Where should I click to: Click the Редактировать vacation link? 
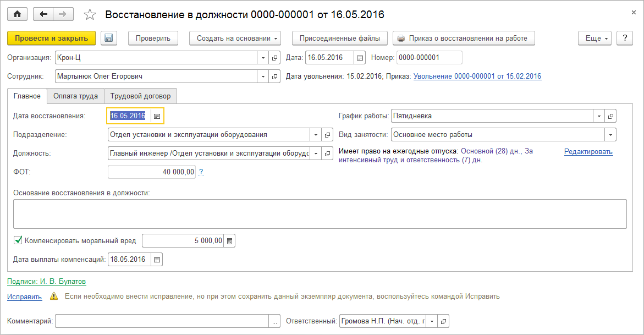tap(588, 152)
